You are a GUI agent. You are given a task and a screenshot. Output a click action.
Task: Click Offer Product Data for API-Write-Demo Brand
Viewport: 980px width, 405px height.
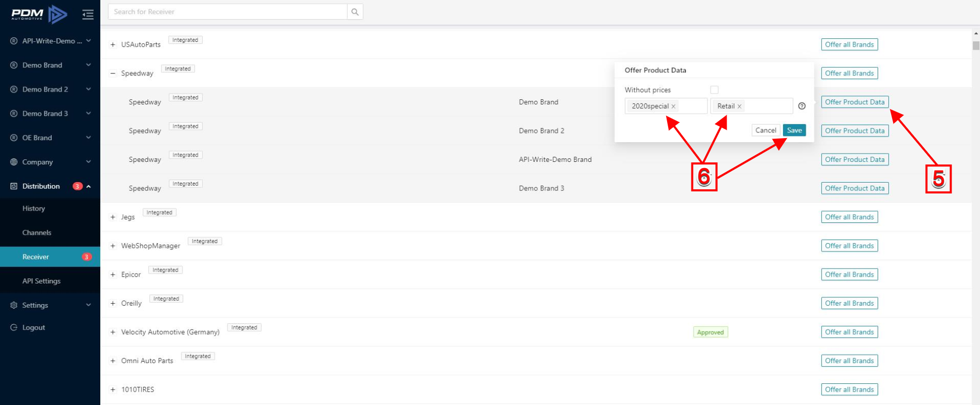point(855,159)
